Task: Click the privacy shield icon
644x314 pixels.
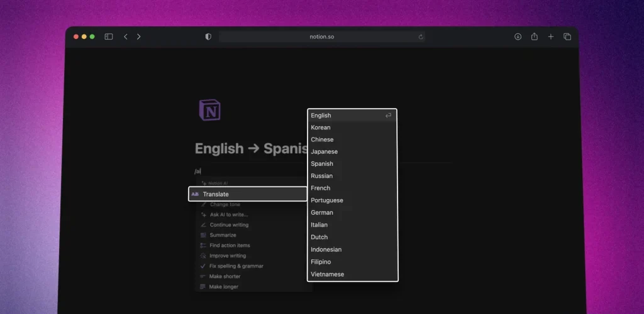Action: tap(208, 37)
